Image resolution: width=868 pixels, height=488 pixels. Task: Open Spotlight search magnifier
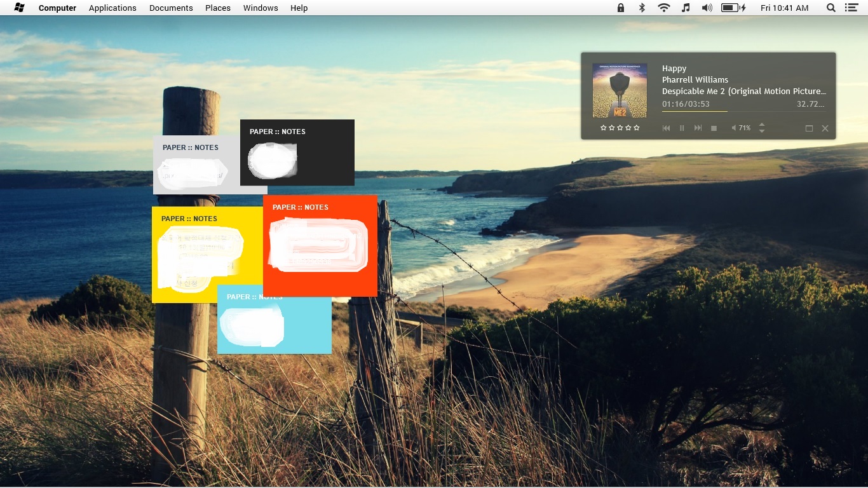pos(831,8)
